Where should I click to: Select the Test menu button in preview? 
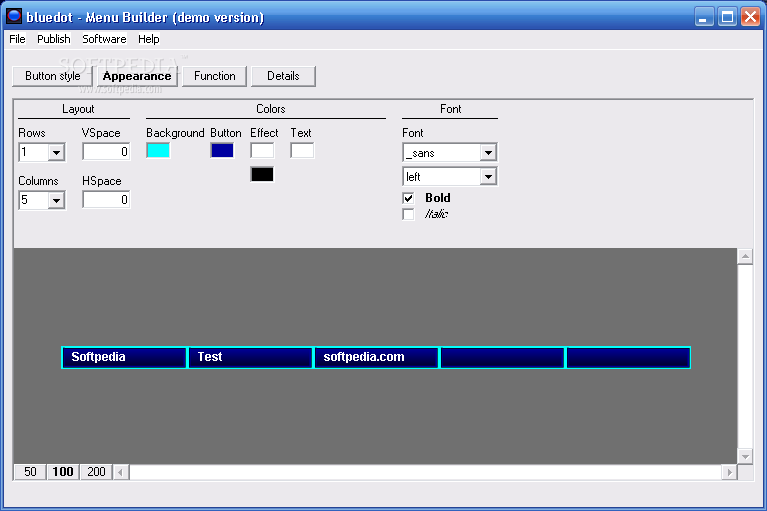tap(250, 357)
